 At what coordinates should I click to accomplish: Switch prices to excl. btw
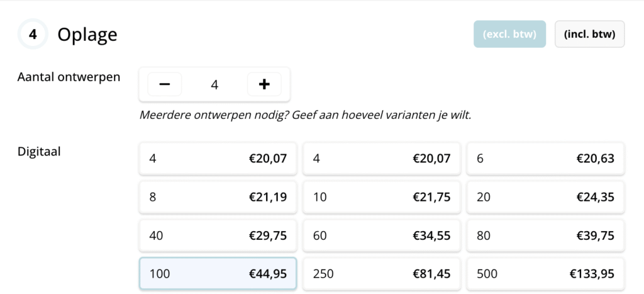pyautogui.click(x=509, y=34)
